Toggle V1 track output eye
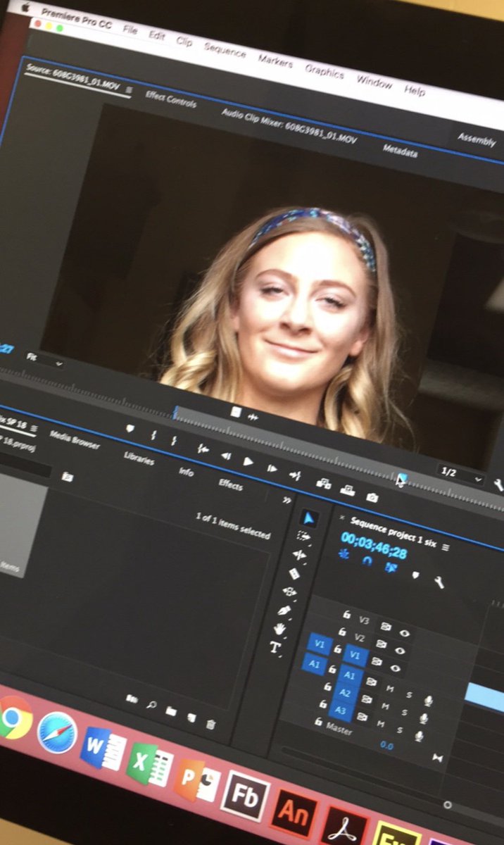The height and width of the screenshot is (845, 504). click(x=396, y=668)
